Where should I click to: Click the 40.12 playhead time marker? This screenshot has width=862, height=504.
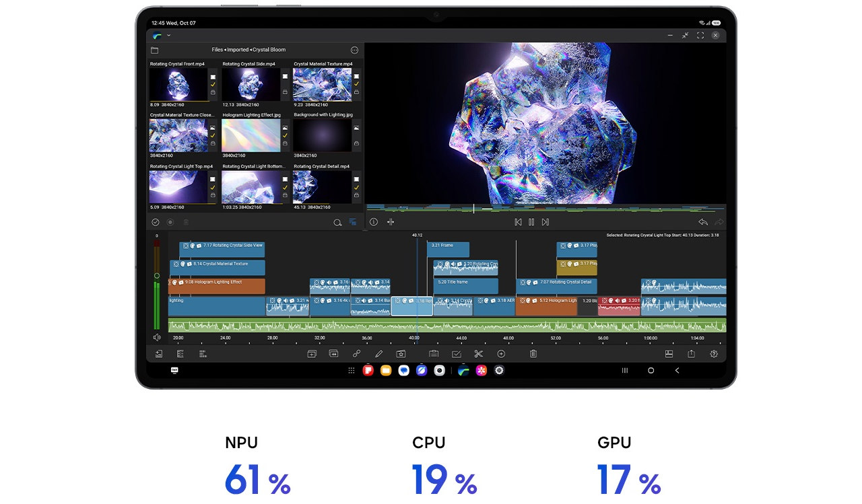[x=417, y=235]
